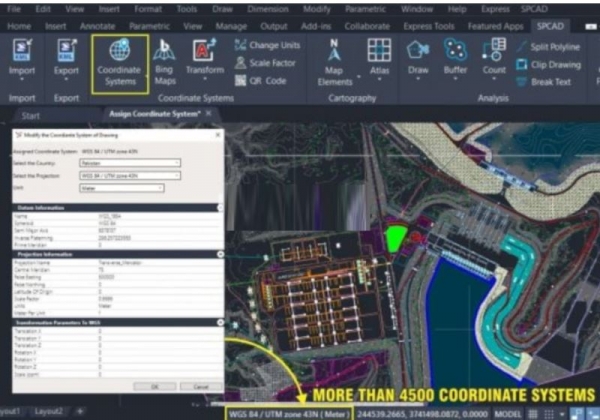Select the Semi Major Axis row
600x420 pixels.
pos(117,230)
